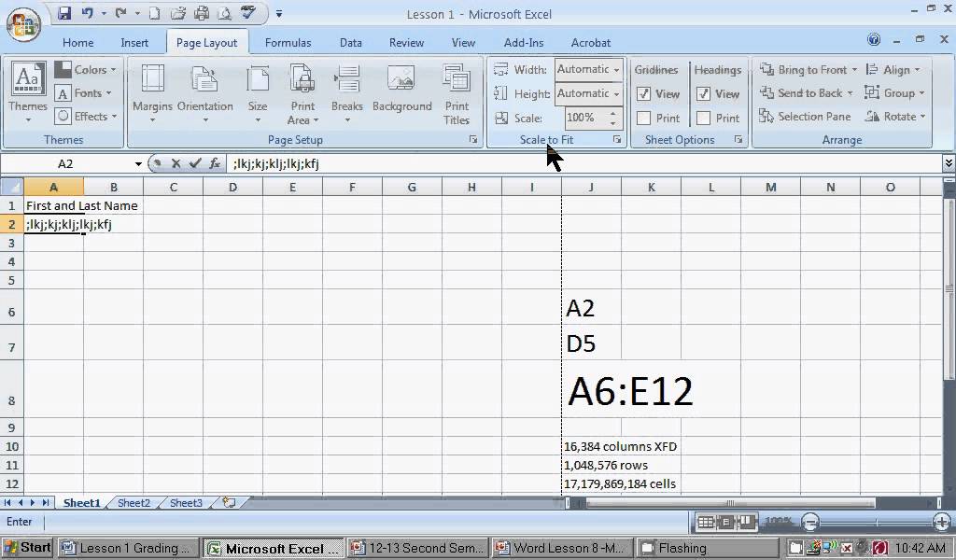The height and width of the screenshot is (560, 956).
Task: Open Themes gallery
Action: click(x=27, y=92)
